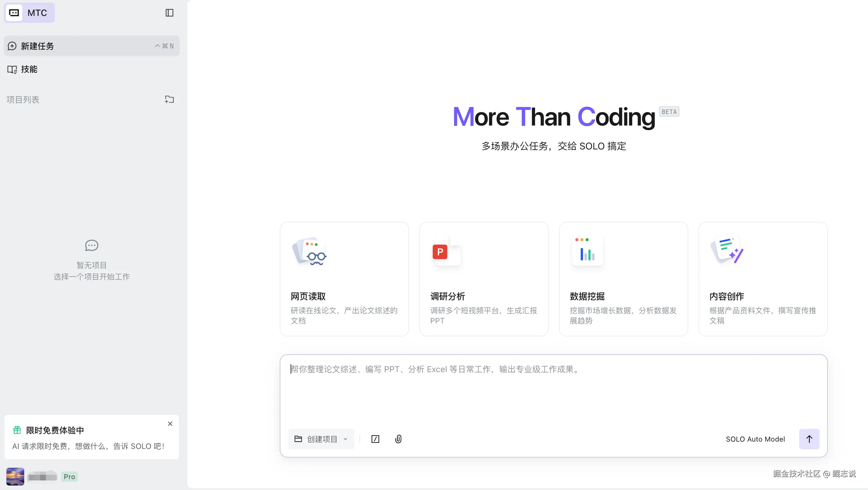
Task: Open the SOLO Auto Model selector
Action: tap(755, 439)
